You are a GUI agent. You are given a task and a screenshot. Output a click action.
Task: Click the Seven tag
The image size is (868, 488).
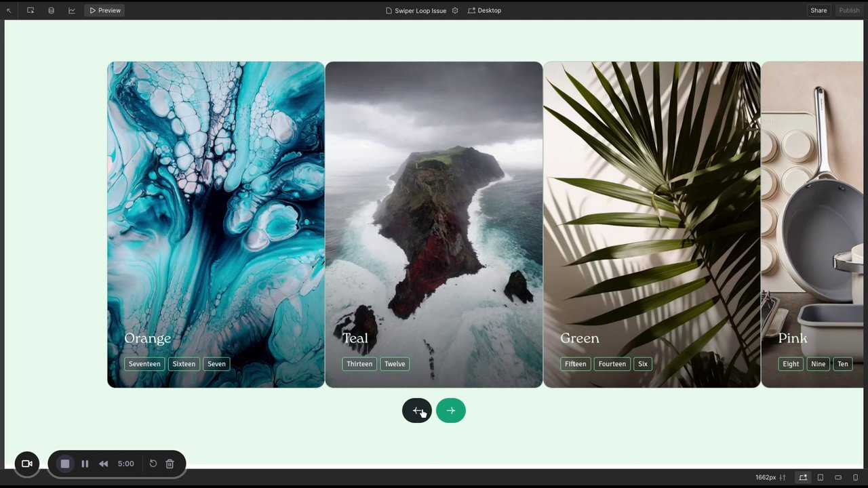pos(216,364)
